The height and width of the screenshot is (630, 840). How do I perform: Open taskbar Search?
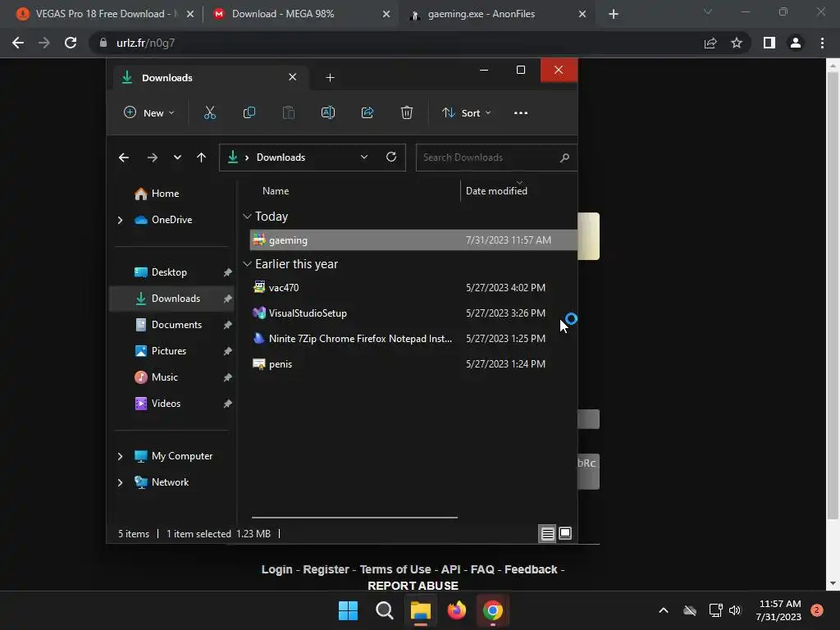click(384, 610)
